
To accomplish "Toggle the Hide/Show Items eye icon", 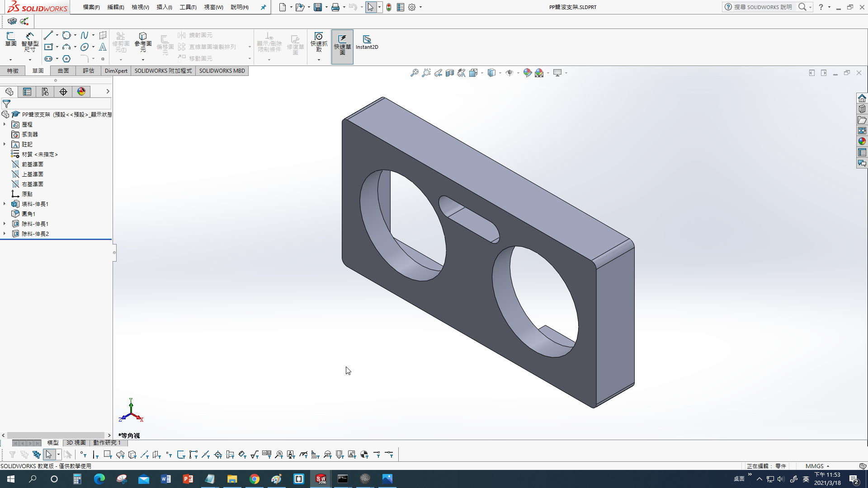I will coord(509,73).
